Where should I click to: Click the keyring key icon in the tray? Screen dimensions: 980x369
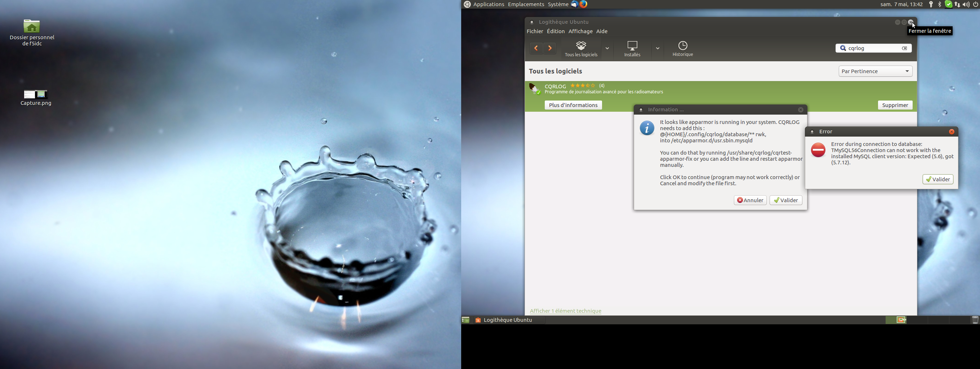point(931,5)
